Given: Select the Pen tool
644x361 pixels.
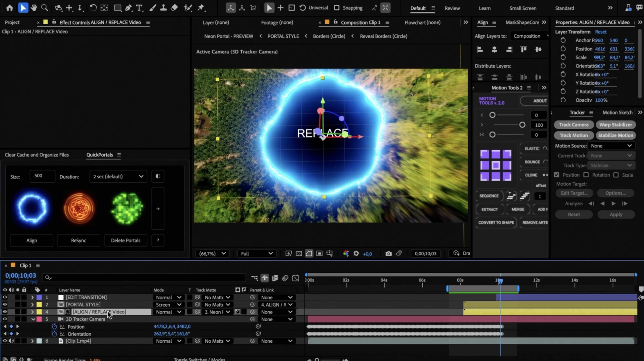Looking at the screenshot, I should [x=128, y=8].
